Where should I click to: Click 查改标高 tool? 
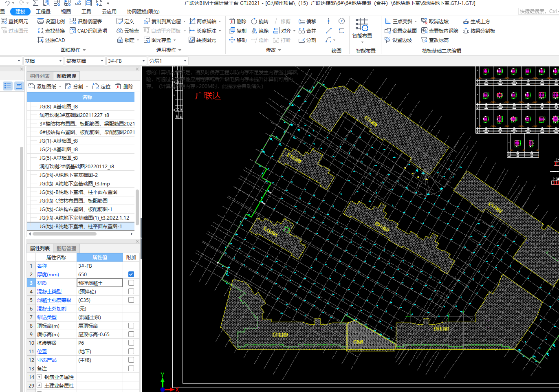click(435, 40)
